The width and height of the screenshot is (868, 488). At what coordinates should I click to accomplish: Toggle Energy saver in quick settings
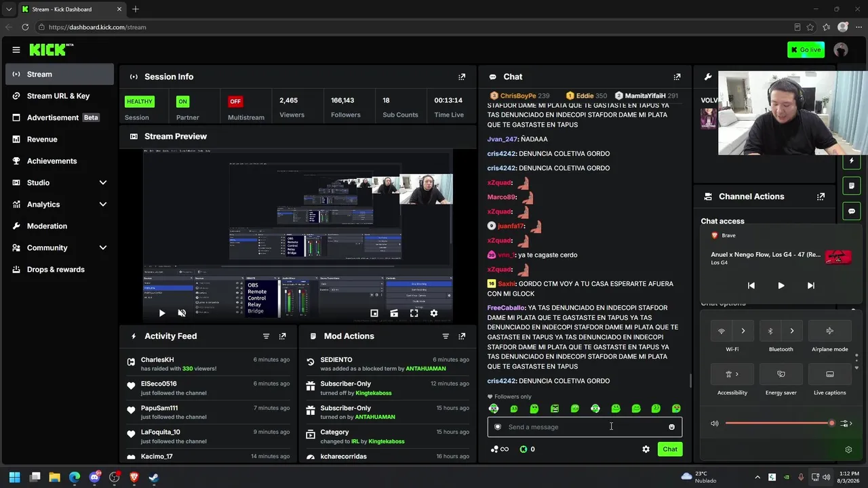point(781,374)
